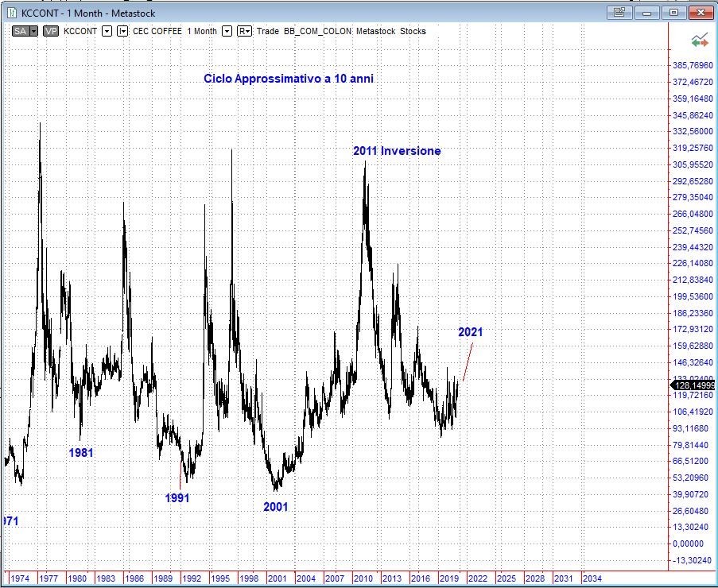Click the 0,00000 price axis value
The image size is (718, 588).
(689, 544)
